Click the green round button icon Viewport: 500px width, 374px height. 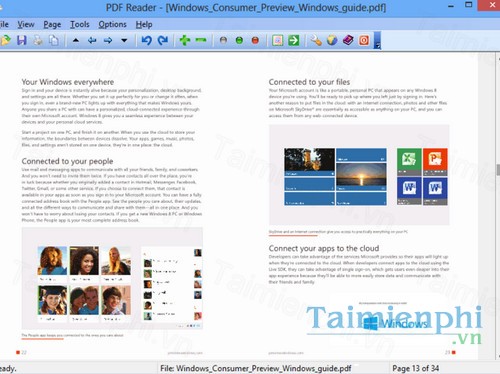pos(239,40)
